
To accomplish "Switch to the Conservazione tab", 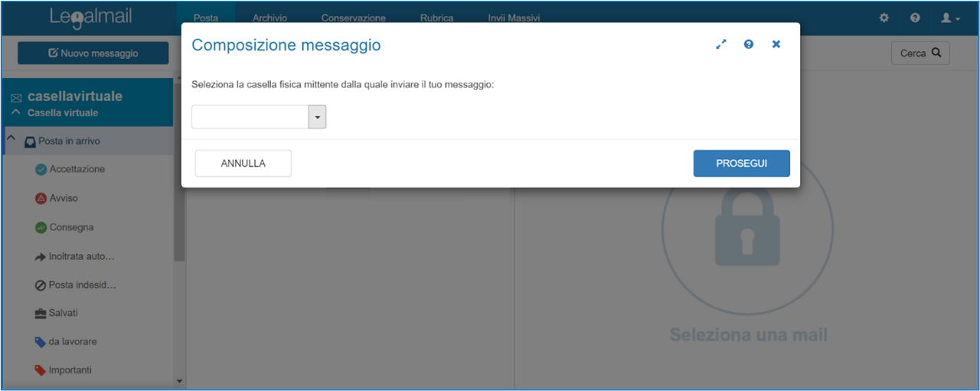I will [x=353, y=18].
